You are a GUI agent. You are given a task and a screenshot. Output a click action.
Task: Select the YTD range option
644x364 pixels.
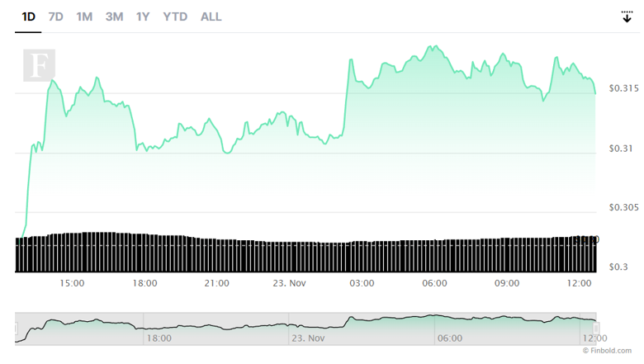point(175,17)
